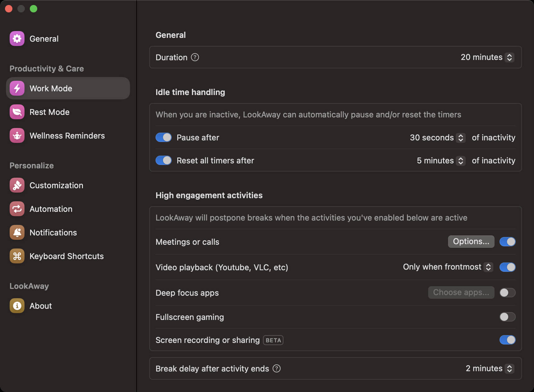534x392 pixels.
Task: Click the Fullscreen gaming label
Action: click(190, 317)
